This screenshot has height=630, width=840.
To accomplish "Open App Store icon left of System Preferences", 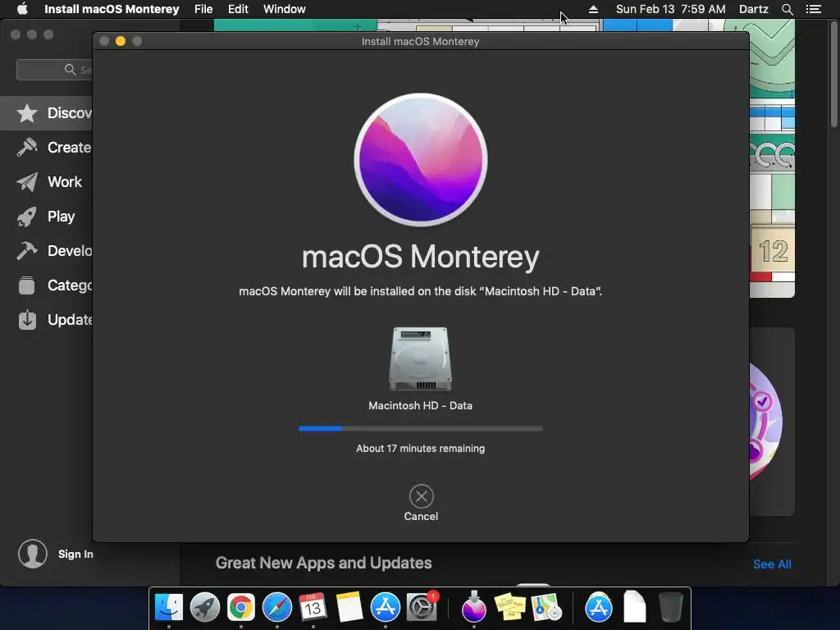I will pos(386,608).
